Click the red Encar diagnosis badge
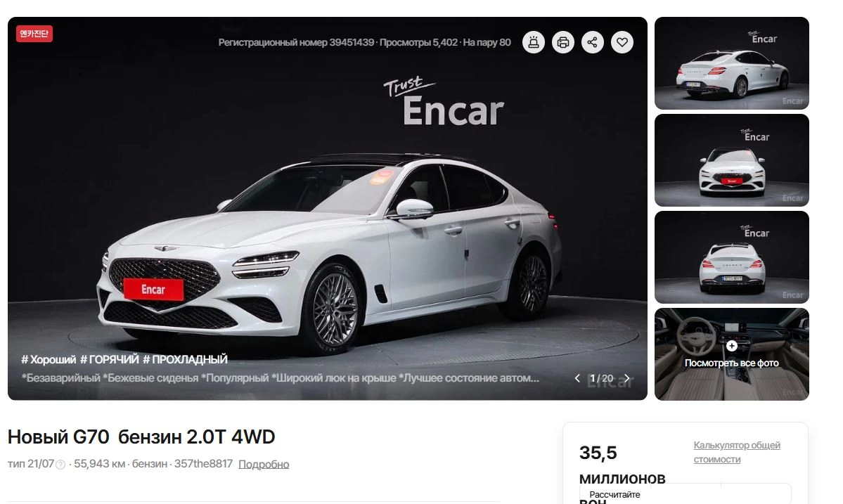Image resolution: width=843 pixels, height=504 pixels. point(34,34)
